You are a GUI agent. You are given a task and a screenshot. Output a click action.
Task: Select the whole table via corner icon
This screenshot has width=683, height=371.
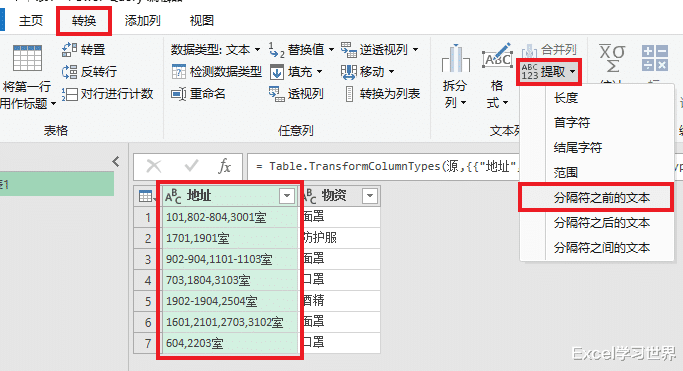click(x=146, y=196)
